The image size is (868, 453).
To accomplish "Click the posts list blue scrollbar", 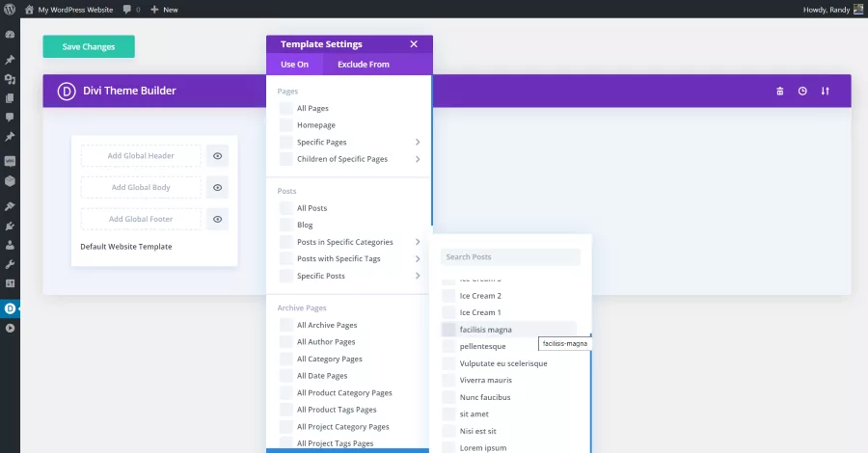I will [590, 392].
